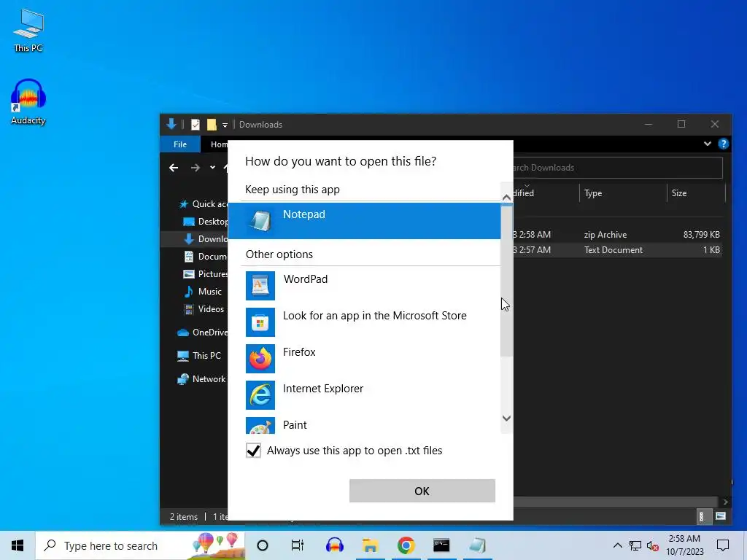Screen dimensions: 747x560
Task: Open Pictures in navigation pane
Action: coord(206,274)
